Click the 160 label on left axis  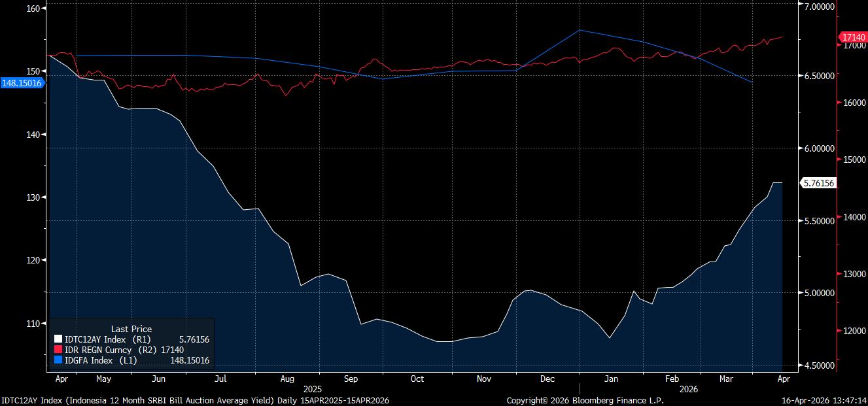[x=34, y=8]
